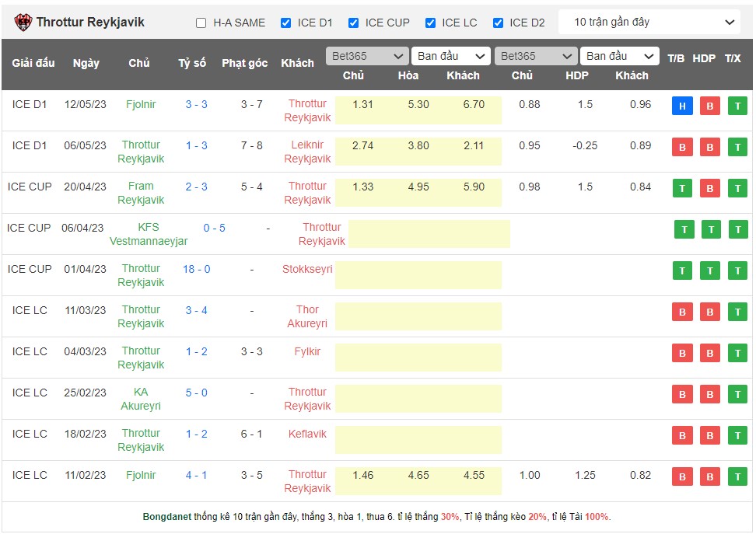Click the T/B column header
This screenshot has height=534, width=756.
click(682, 58)
